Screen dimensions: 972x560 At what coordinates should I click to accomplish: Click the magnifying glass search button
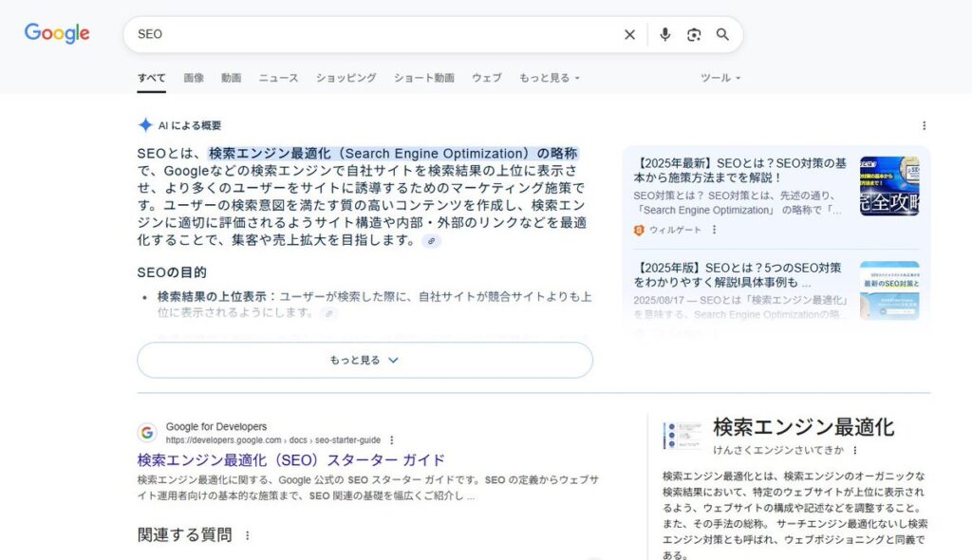pyautogui.click(x=722, y=34)
